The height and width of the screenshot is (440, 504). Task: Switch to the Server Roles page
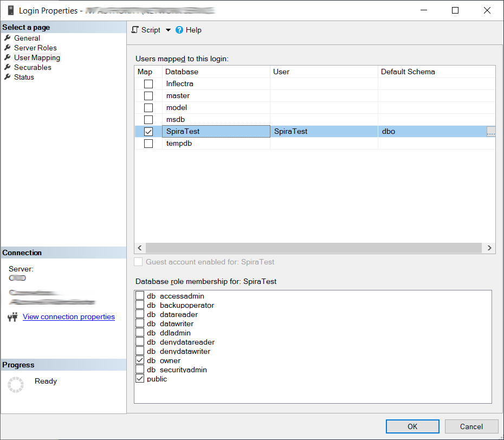point(35,48)
